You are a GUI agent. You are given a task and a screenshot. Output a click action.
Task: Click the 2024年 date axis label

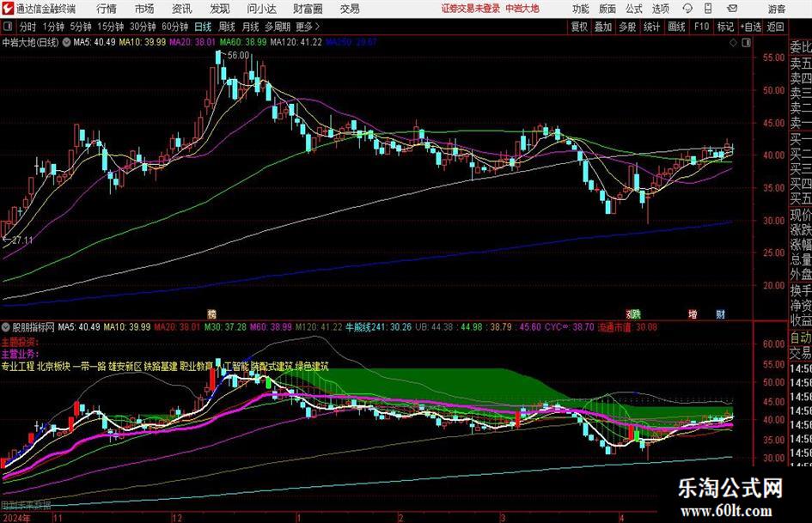point(16,518)
